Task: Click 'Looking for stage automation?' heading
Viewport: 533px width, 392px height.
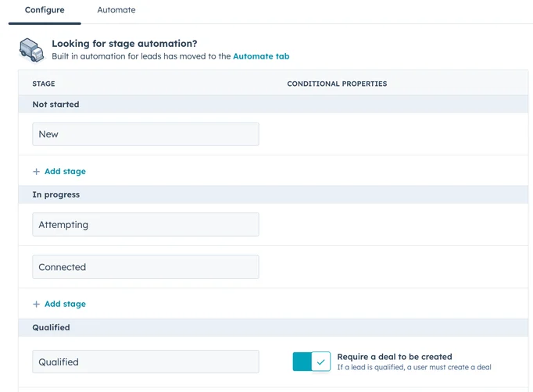Action: tap(124, 44)
